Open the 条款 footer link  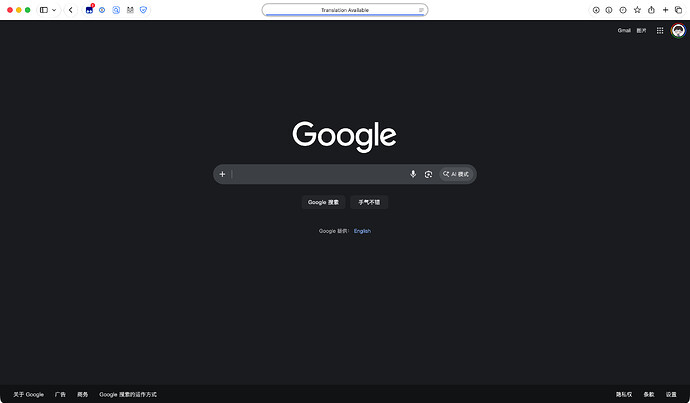649,395
